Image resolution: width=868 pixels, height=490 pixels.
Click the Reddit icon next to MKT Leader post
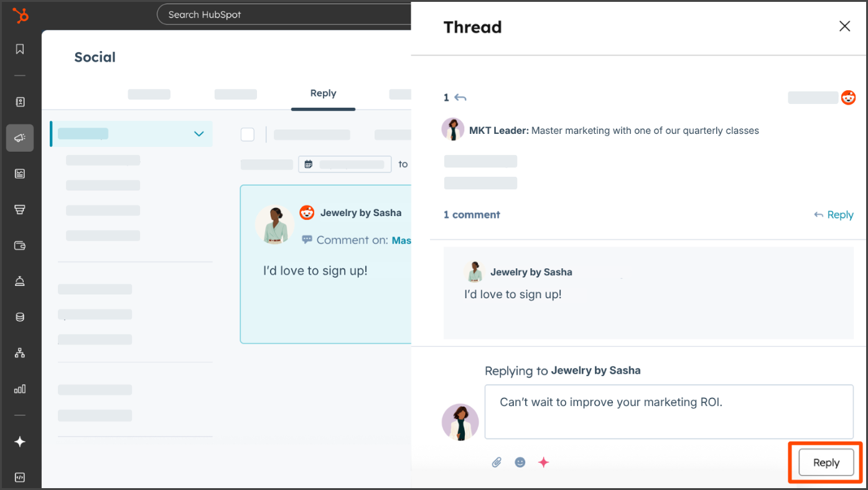(x=848, y=97)
